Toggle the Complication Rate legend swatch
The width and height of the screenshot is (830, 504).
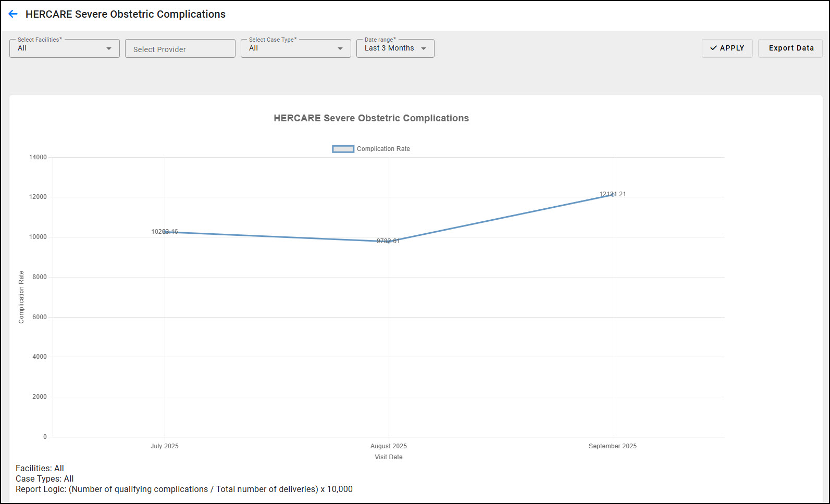tap(343, 149)
